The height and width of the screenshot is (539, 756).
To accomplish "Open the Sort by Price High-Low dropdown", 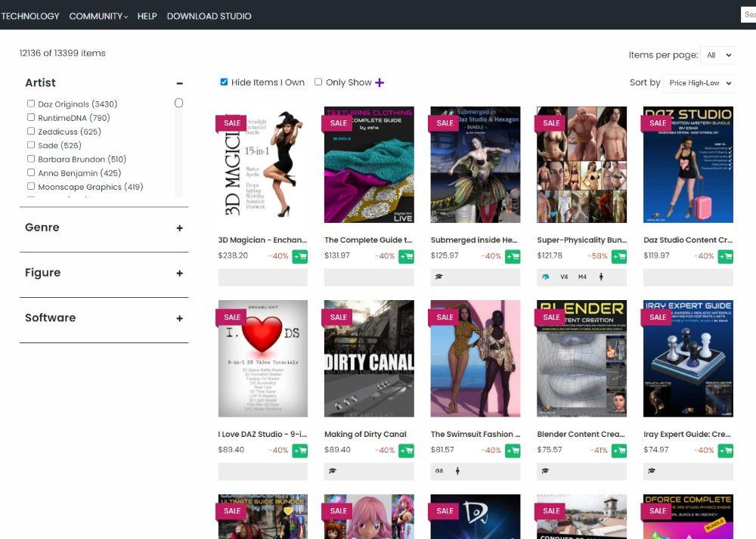I will [698, 83].
